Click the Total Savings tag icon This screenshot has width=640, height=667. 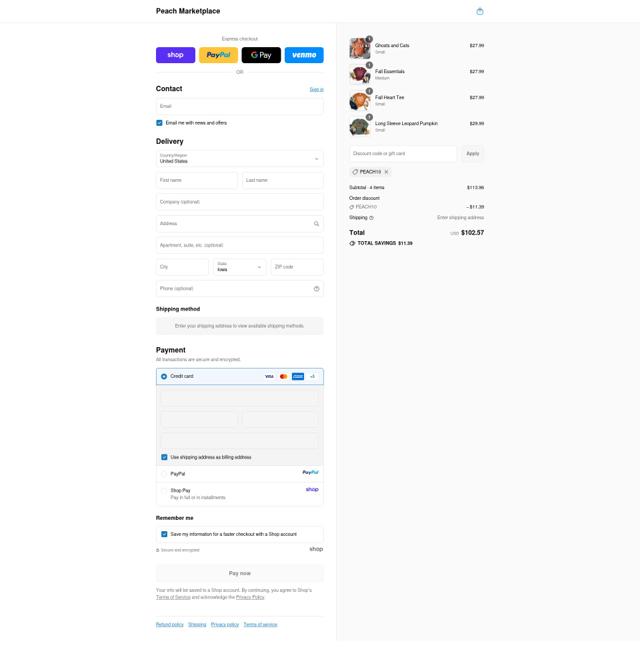coord(352,243)
